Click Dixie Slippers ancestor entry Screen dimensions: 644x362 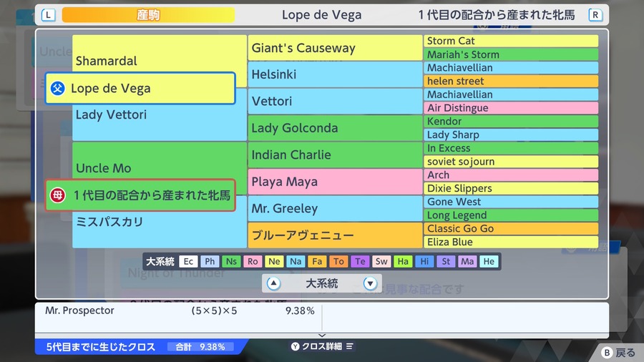click(x=511, y=188)
